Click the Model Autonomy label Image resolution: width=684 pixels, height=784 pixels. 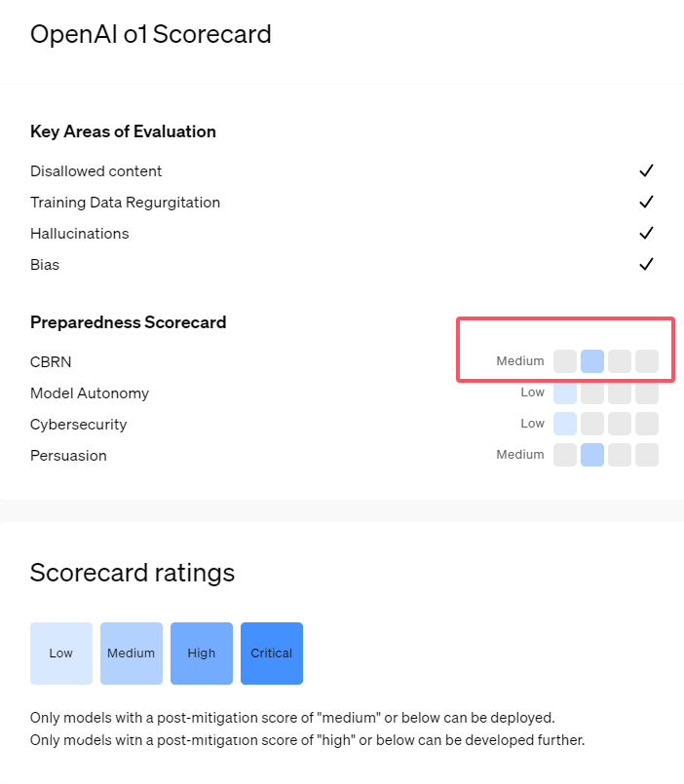click(x=90, y=393)
